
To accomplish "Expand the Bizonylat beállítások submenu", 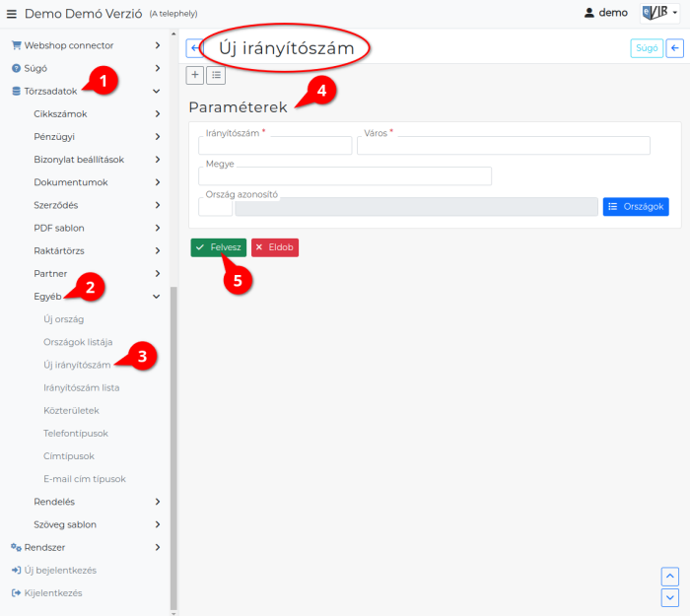I will (x=158, y=160).
